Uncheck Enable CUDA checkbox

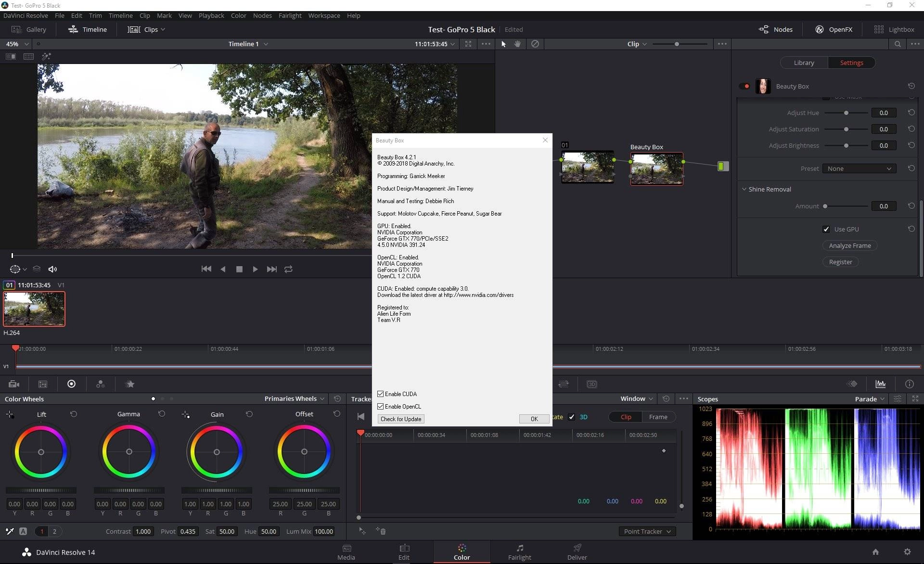(x=380, y=394)
